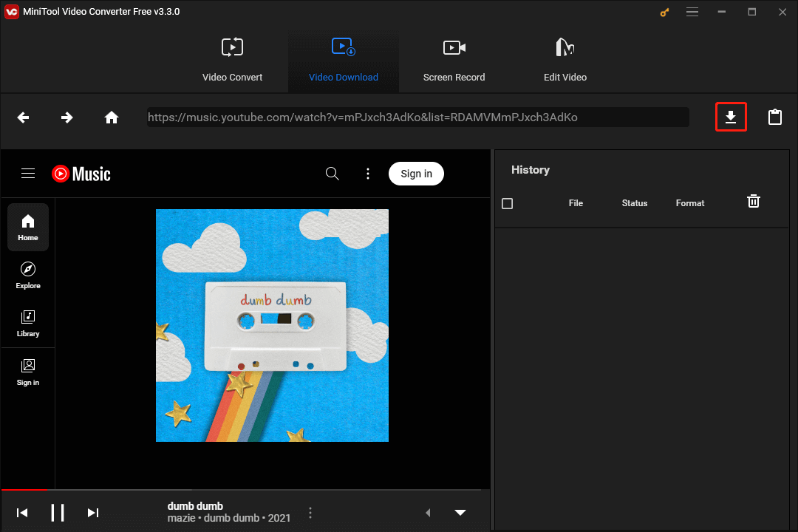Go forward in the built-in browser
798x532 pixels.
click(x=66, y=117)
